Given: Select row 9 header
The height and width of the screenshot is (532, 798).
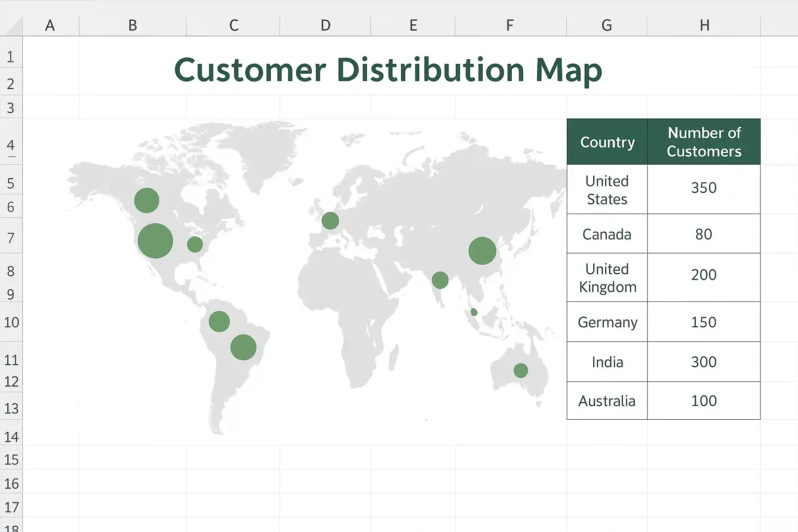Looking at the screenshot, I should tap(11, 294).
